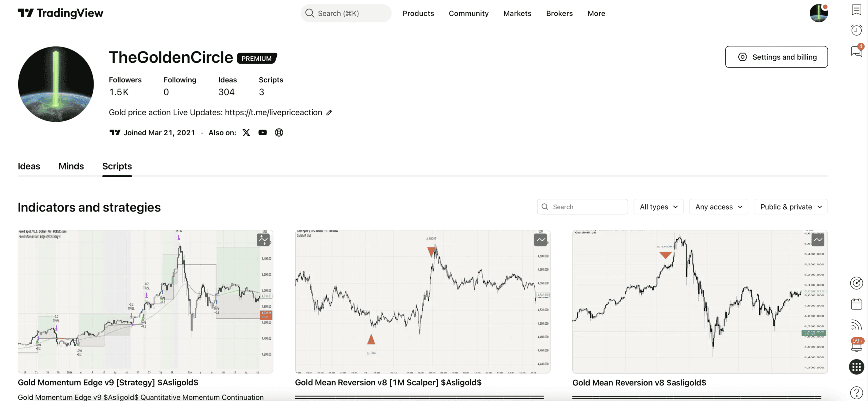Open the apps grid menu icon

click(856, 367)
